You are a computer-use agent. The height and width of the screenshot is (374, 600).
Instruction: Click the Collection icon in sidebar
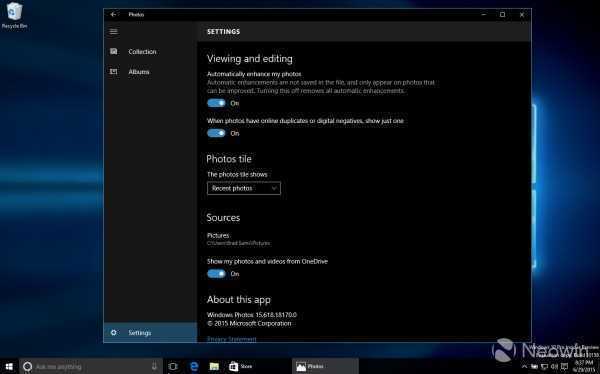tap(114, 51)
